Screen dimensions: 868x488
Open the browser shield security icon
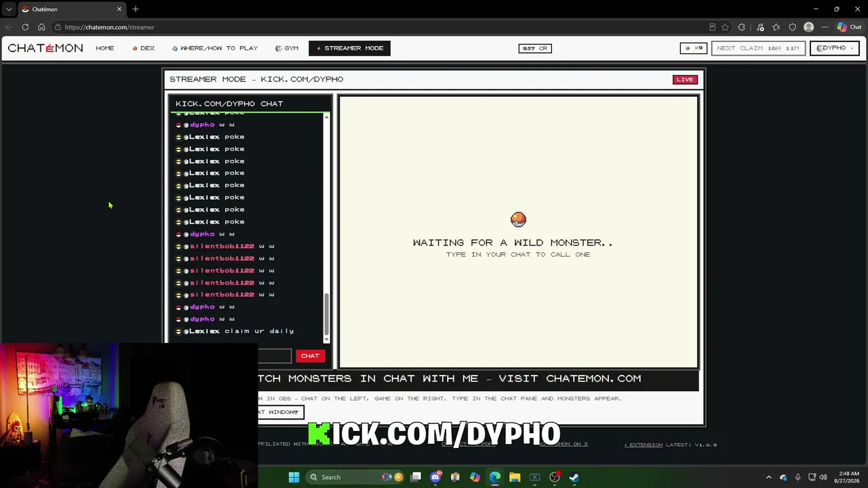(792, 27)
